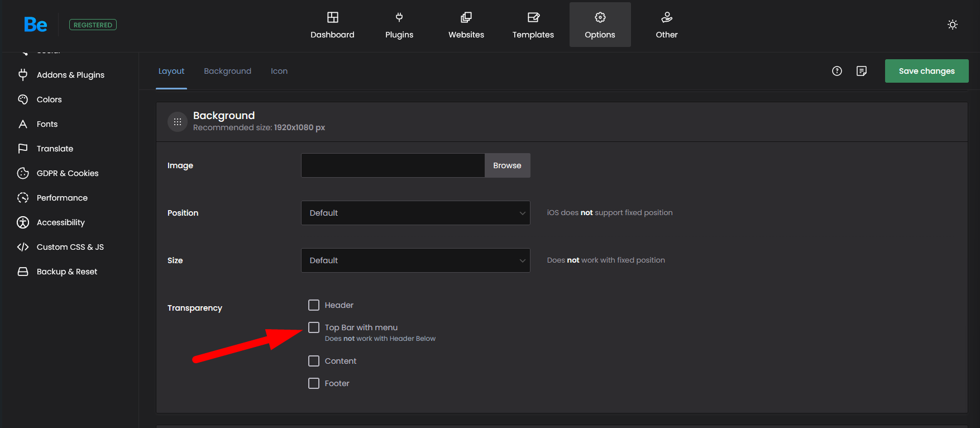Click the Fonts letter icon

point(23,124)
